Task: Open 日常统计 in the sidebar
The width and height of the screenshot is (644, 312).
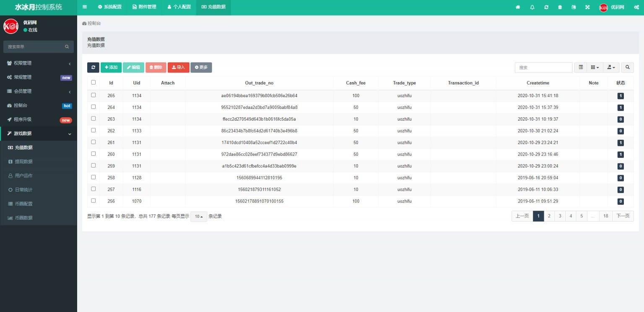Action: (x=39, y=190)
